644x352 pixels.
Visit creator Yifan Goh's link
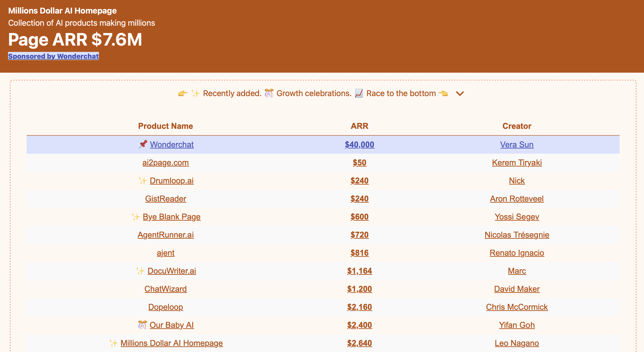(517, 325)
